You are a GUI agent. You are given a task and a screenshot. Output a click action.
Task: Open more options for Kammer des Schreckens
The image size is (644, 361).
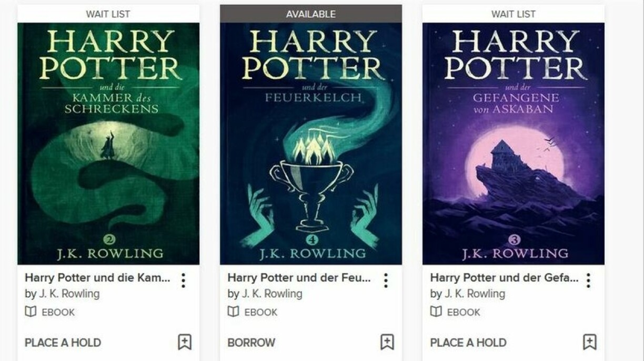pos(183,280)
